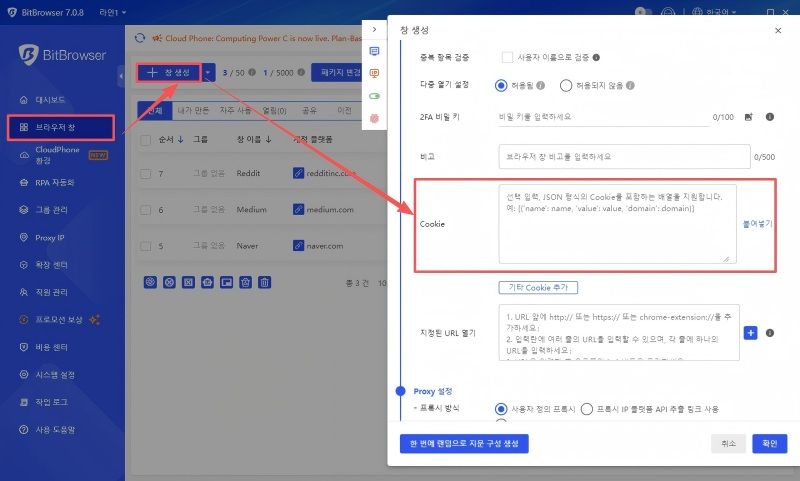
Task: Click the blue message icon in floating panel
Action: [x=374, y=51]
